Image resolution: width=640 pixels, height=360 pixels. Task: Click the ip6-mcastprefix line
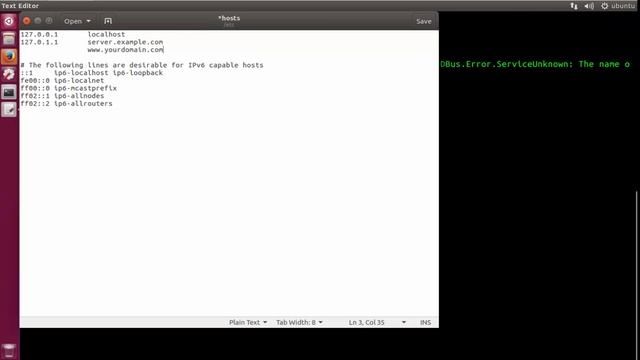click(69, 89)
